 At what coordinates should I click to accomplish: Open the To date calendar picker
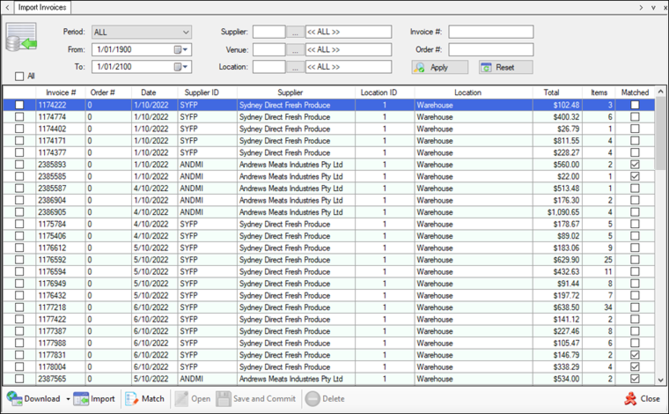point(181,67)
